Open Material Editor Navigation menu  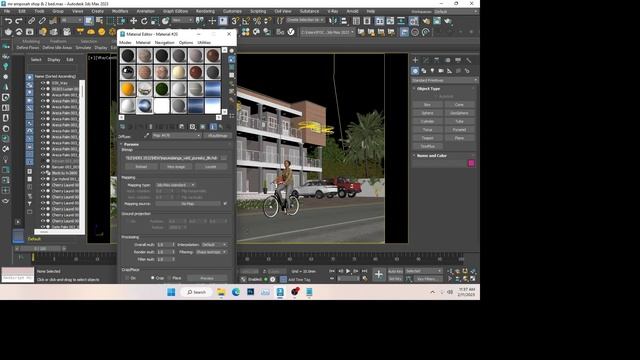point(164,42)
